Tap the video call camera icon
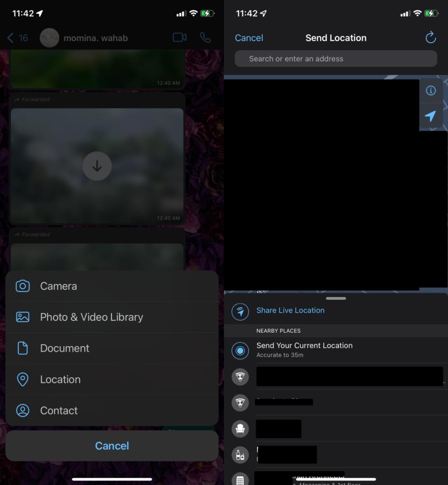The height and width of the screenshot is (485, 448). coord(179,38)
